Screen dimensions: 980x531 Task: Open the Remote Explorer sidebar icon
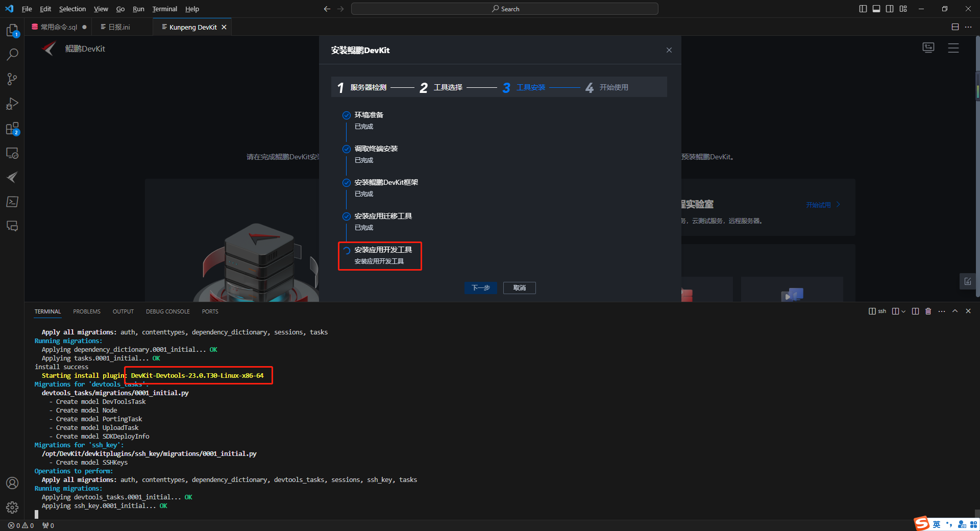(x=12, y=153)
